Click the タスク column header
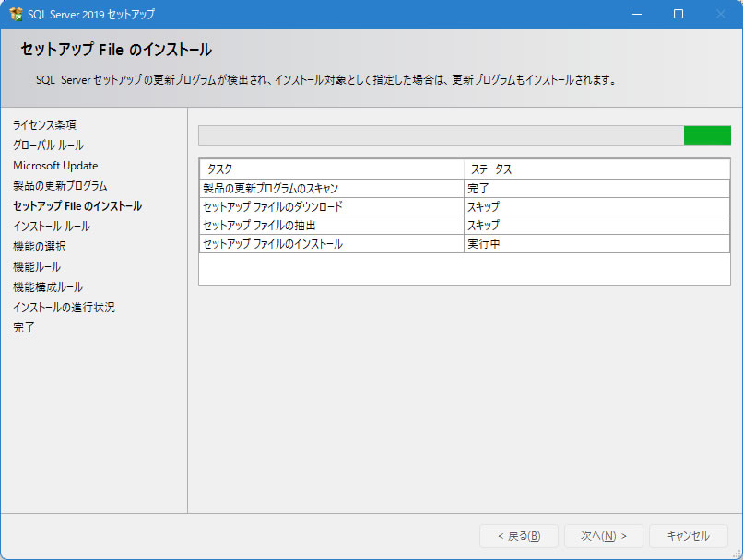Screen dimensions: 743x560 (332, 169)
